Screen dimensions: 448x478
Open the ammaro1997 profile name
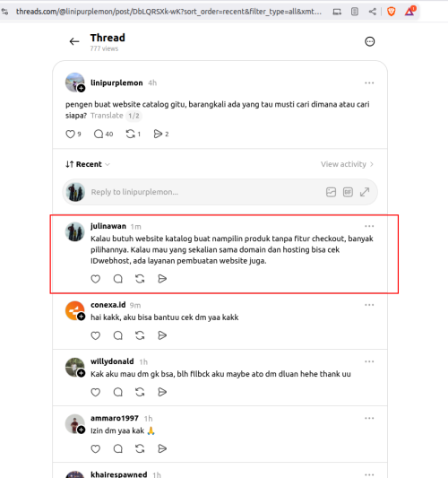(x=115, y=418)
